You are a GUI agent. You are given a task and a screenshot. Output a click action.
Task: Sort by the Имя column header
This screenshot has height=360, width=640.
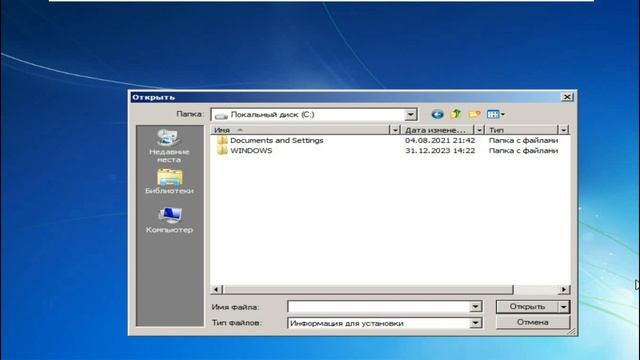click(300, 130)
